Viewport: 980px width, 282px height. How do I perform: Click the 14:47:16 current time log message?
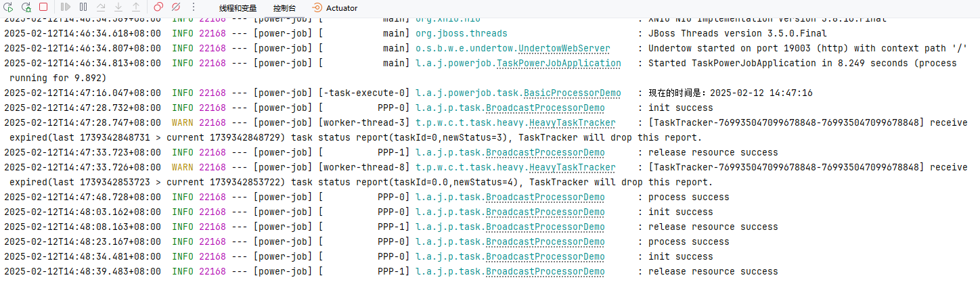tap(730, 93)
